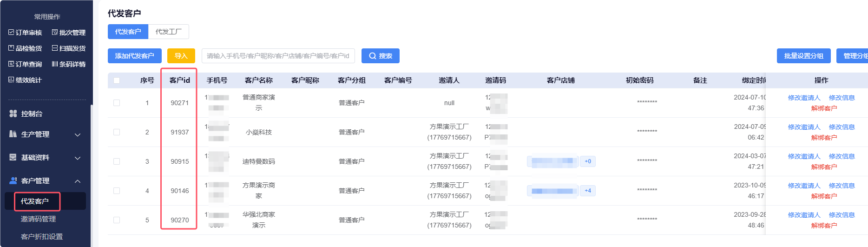
Task: Click the 订单审核 shortcut icon
Action: [x=11, y=33]
